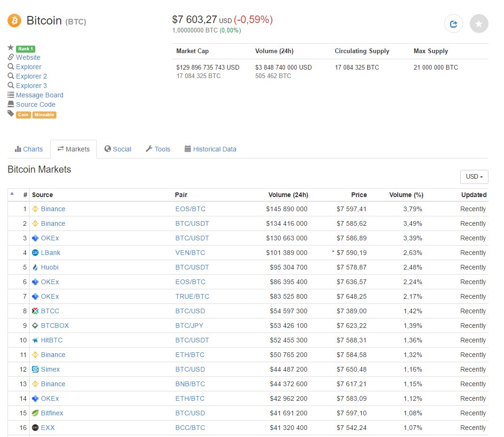Sort table by Price column header
This screenshot has width=504, height=437.
click(359, 195)
